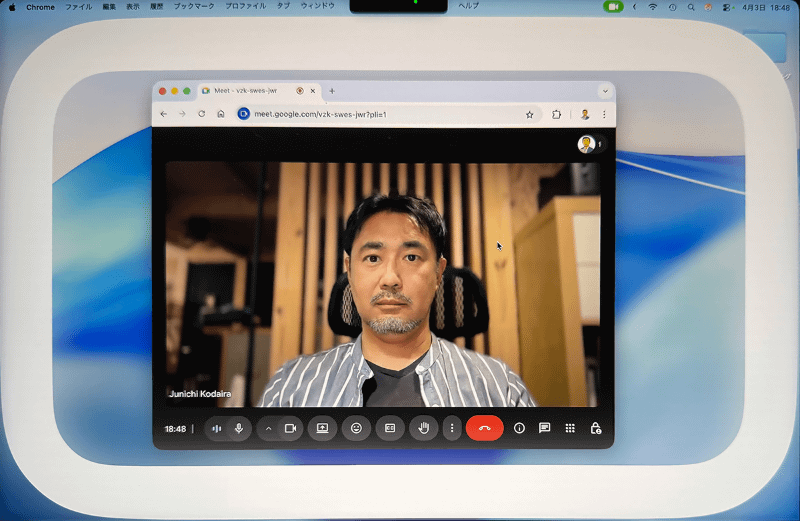Focus the meet.google.com address bar
The width and height of the screenshot is (800, 521).
388,114
